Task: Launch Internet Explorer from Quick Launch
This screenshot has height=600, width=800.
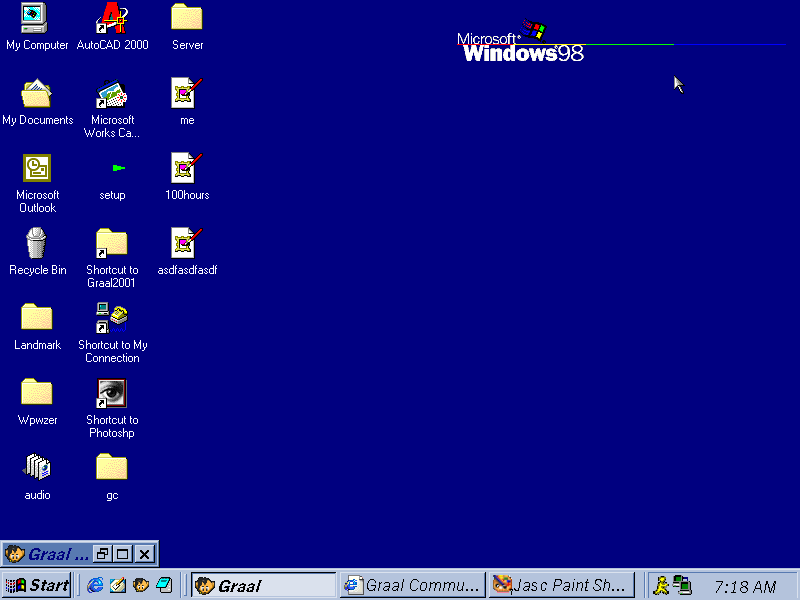Action: (96, 585)
